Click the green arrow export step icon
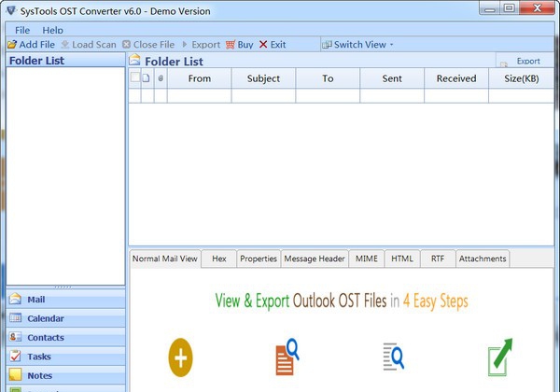 click(500, 357)
